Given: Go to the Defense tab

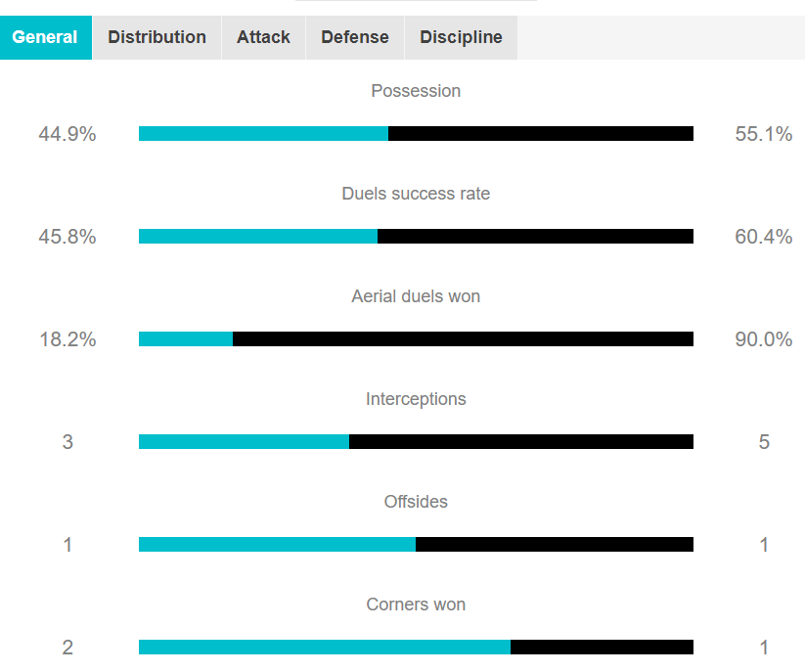Looking at the screenshot, I should pyautogui.click(x=355, y=37).
